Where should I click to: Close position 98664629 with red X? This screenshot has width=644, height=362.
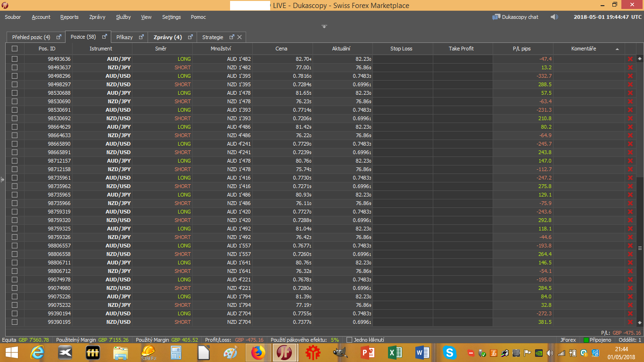[630, 127]
